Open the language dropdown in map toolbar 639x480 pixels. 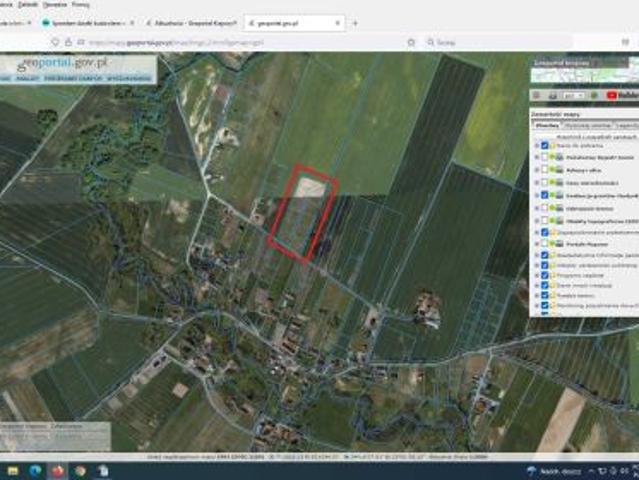[574, 95]
